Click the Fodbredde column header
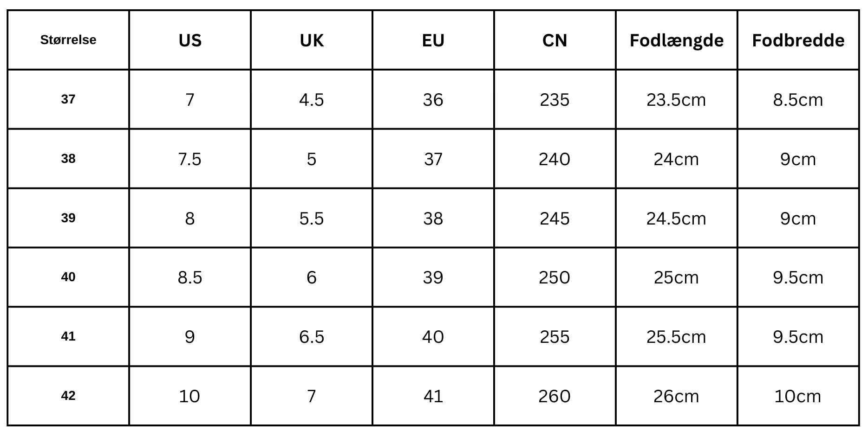This screenshot has height=431, width=868. [x=798, y=41]
